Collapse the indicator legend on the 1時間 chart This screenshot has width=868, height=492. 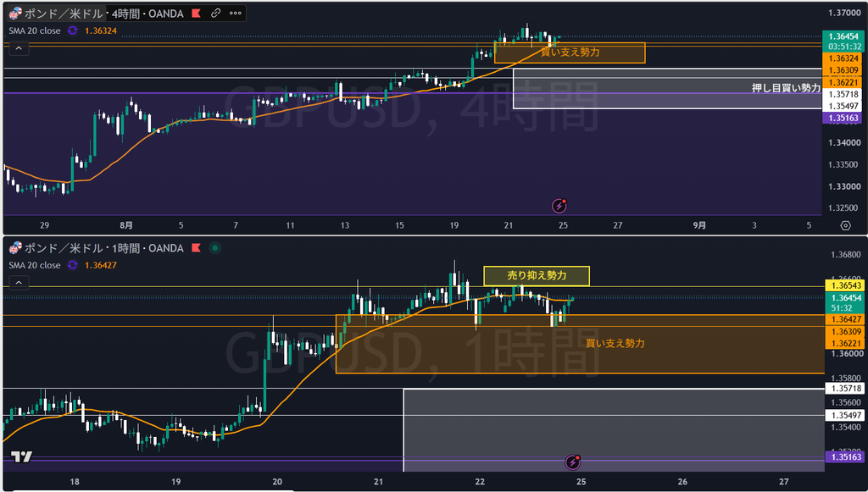coord(19,283)
